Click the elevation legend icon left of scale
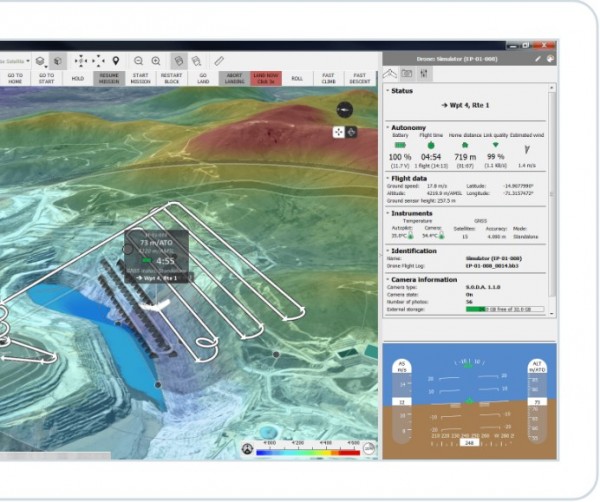Viewport: 600px width, 502px height. coord(248,449)
